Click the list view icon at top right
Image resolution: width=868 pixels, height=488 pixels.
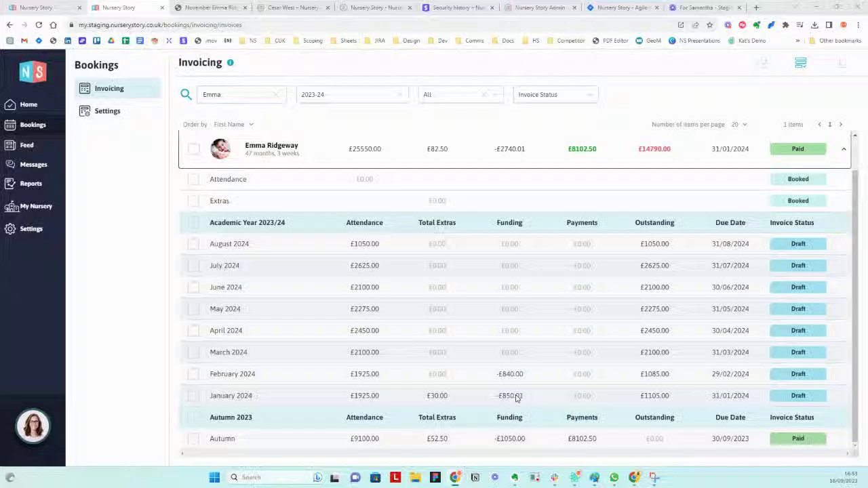pyautogui.click(x=801, y=63)
